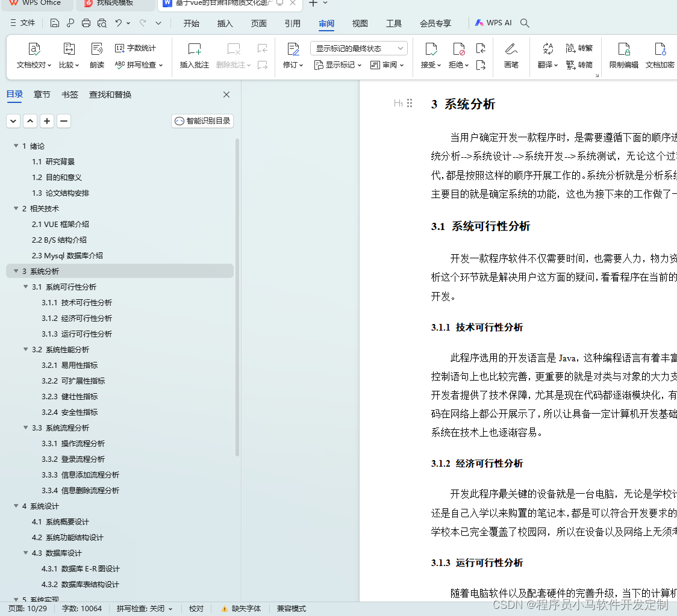Open the 文档校对 proofreading tool

point(34,55)
